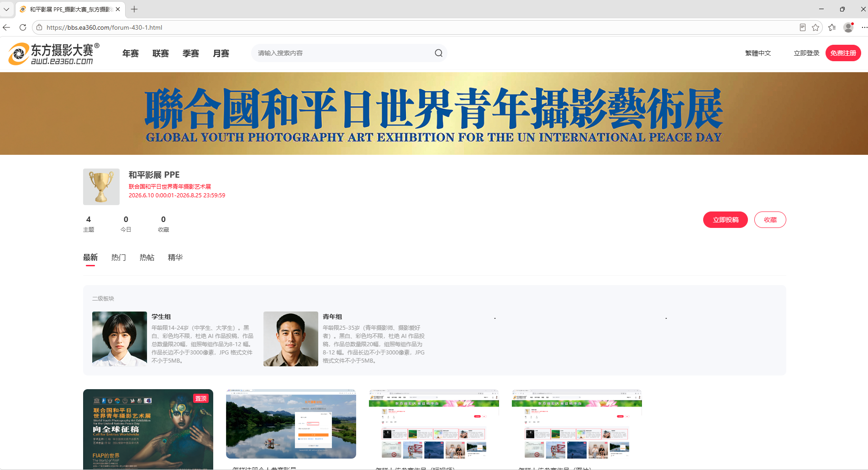Click the 立即投稿 submit button

point(725,220)
